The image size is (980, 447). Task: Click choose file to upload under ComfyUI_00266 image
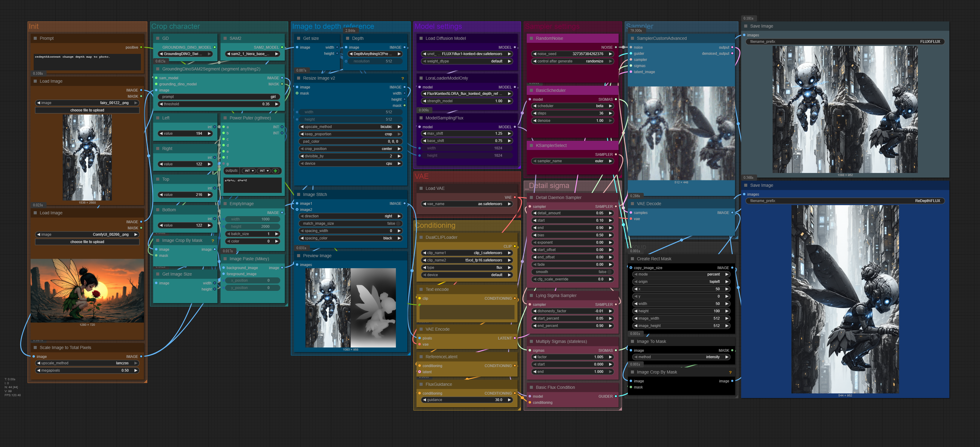point(87,242)
